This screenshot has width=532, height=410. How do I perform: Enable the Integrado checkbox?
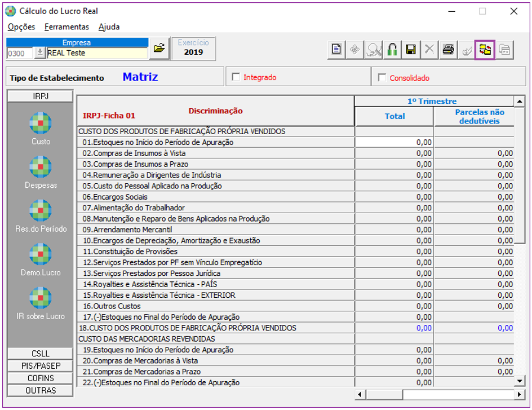tap(236, 77)
